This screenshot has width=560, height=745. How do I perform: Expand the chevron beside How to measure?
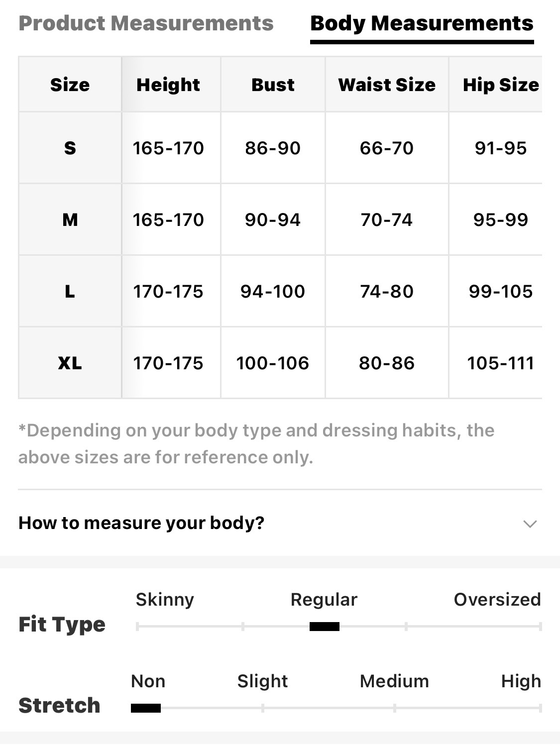[530, 524]
